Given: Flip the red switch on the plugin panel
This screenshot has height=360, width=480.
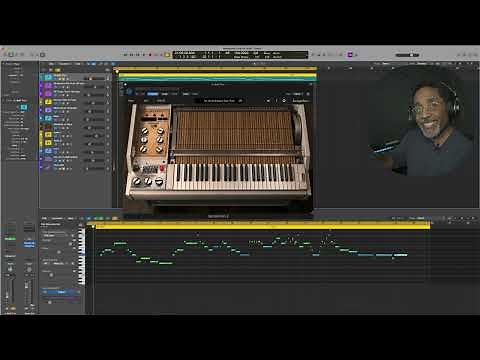Looking at the screenshot, I should click(x=162, y=168).
